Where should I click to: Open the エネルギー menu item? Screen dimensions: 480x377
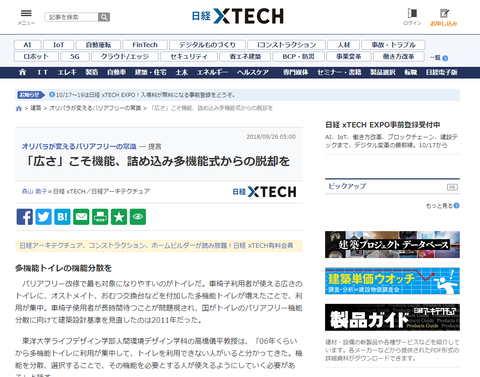coord(212,72)
